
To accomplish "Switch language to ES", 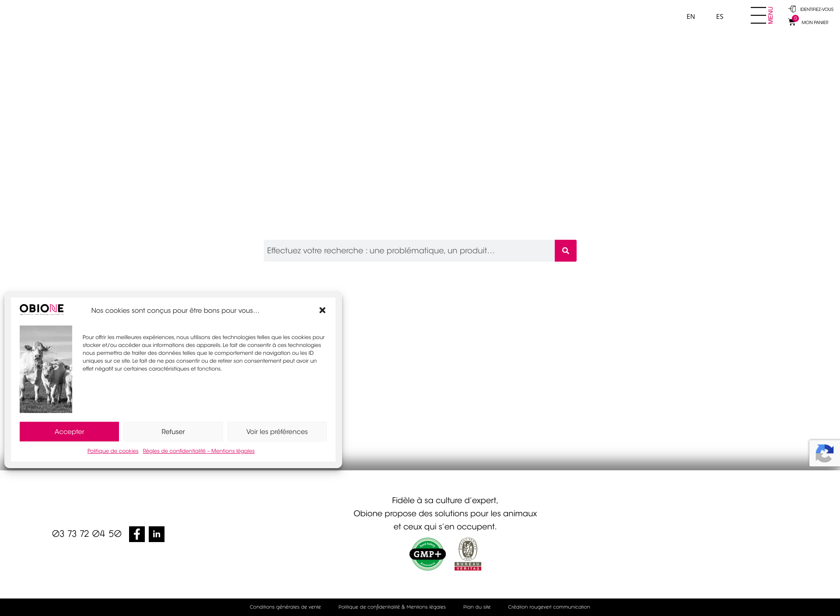I will [x=720, y=17].
